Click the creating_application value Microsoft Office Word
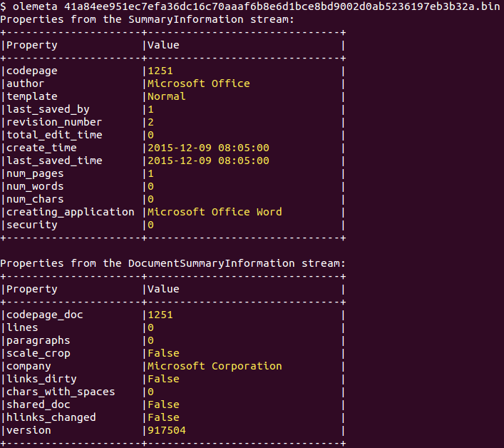 click(215, 212)
